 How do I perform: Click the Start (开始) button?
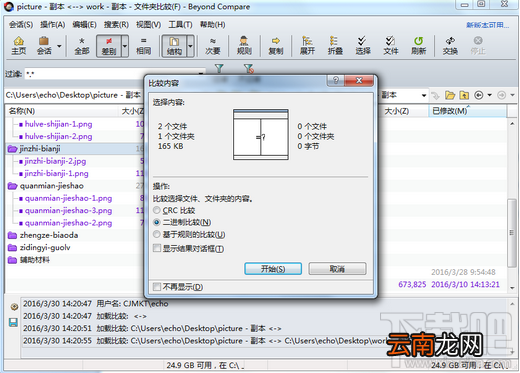coord(273,269)
